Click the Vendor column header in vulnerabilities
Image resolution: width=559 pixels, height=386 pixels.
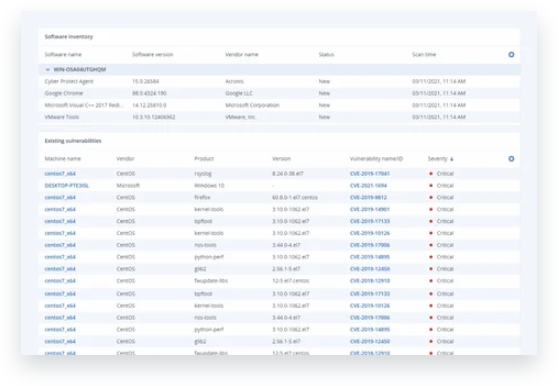point(125,159)
